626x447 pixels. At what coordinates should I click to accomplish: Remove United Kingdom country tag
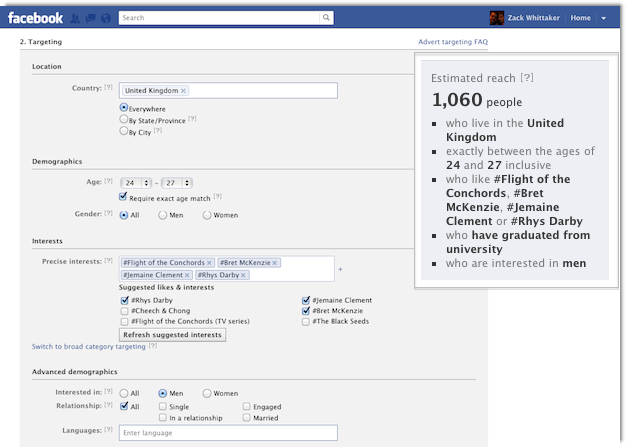183,91
